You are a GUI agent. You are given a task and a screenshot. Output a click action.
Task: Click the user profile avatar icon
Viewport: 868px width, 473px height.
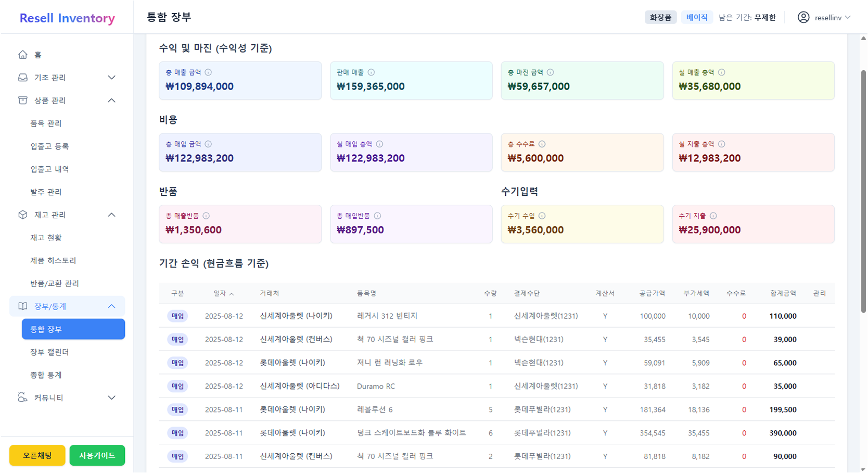[802, 17]
